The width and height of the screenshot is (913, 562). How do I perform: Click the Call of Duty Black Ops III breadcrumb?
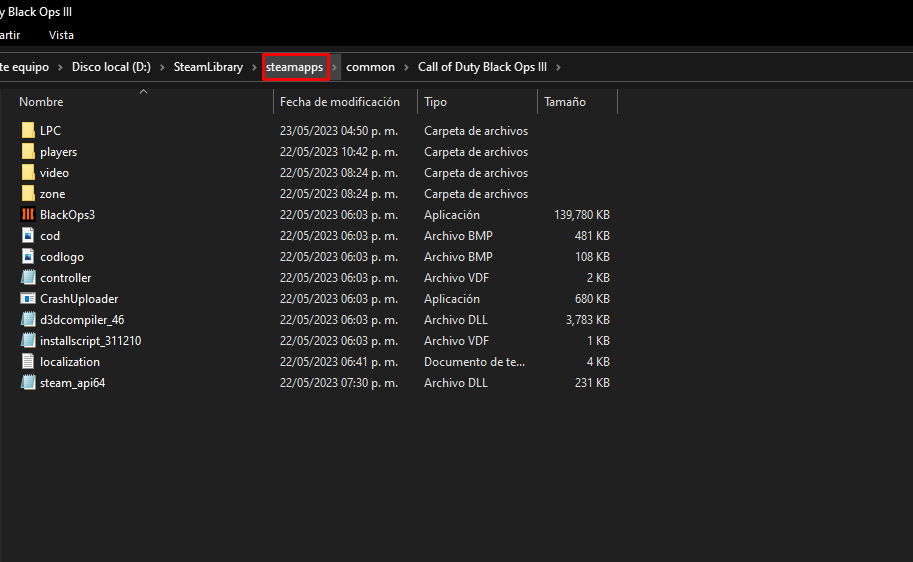point(482,67)
